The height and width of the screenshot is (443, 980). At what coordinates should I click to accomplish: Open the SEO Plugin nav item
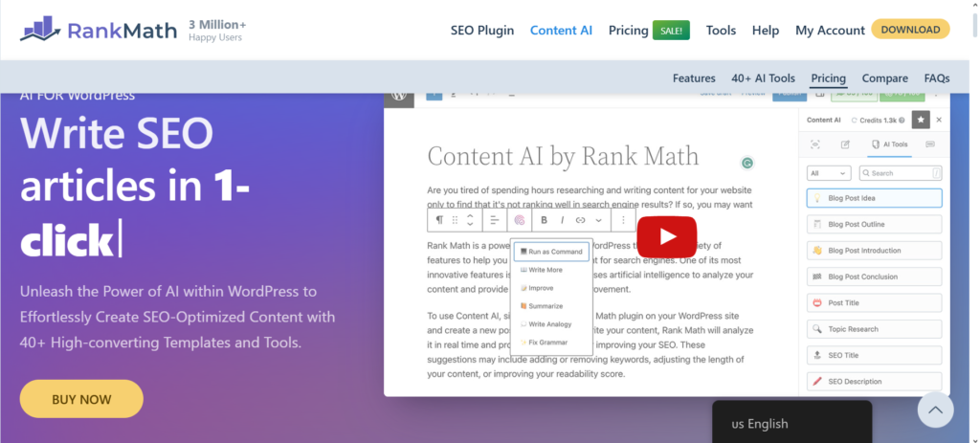[x=482, y=30]
